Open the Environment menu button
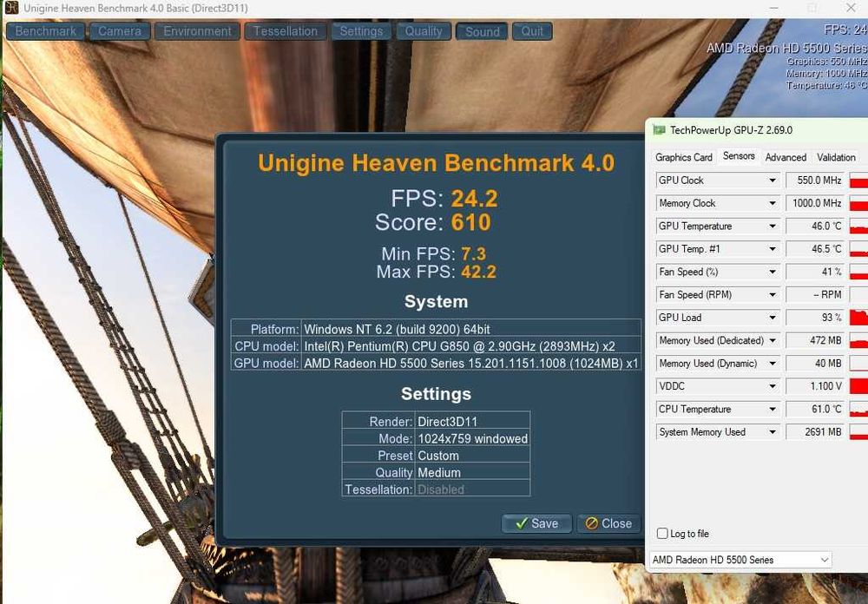 pos(197,31)
